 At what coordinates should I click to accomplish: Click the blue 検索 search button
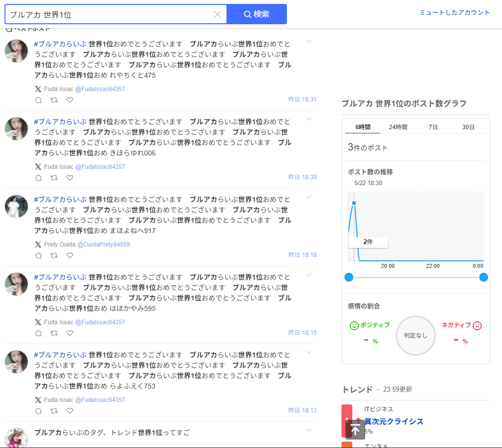[x=257, y=14]
